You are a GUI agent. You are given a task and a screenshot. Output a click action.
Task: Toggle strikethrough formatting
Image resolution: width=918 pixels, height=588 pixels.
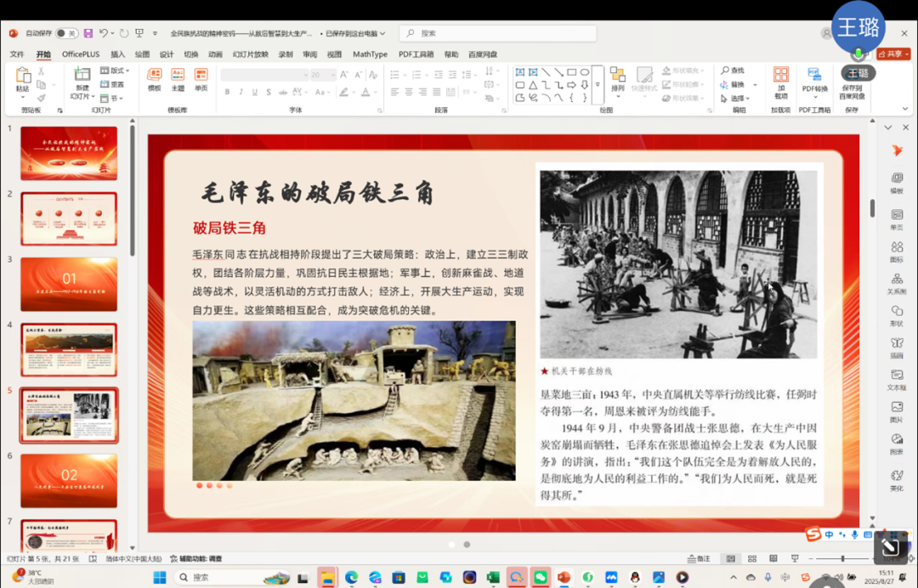[283, 92]
